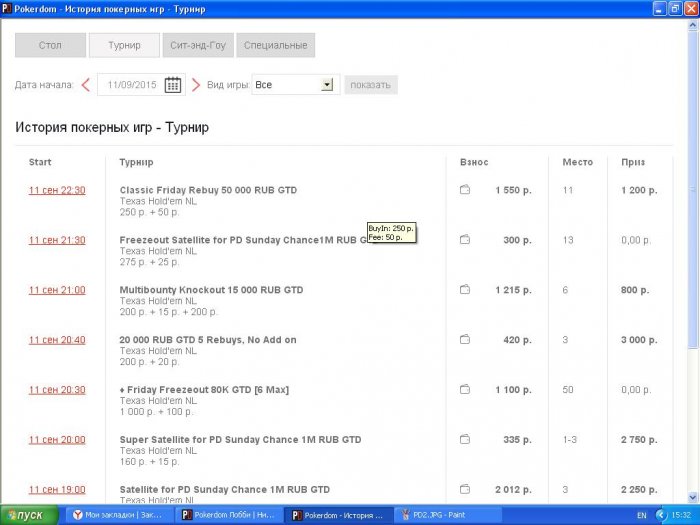Select Classic Friday Rebuy 50 000 RUB GTD title
Screen dimensions: 700x525
[x=208, y=190]
